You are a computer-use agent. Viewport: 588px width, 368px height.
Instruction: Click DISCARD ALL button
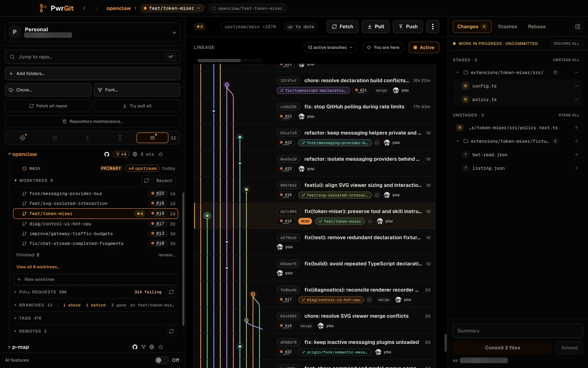click(566, 44)
